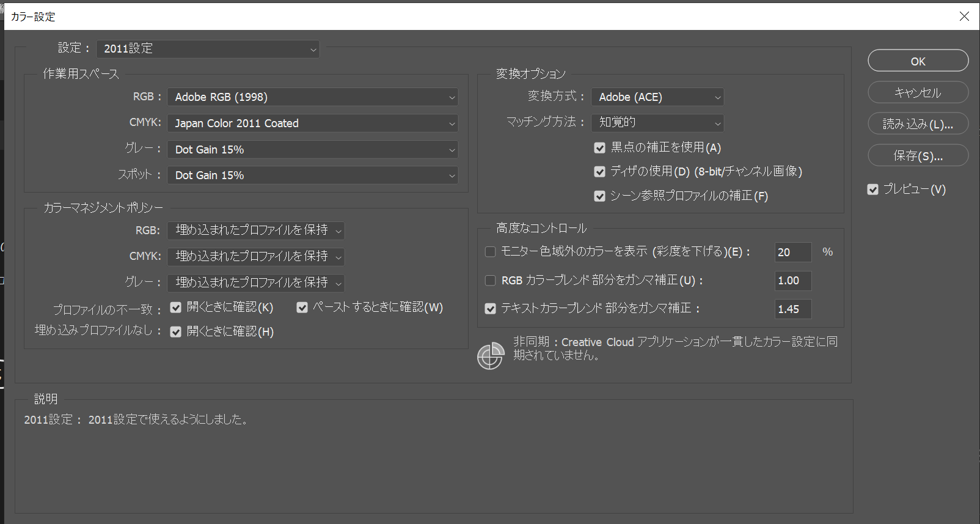Click the カラー設定 dialog title text

[33, 17]
